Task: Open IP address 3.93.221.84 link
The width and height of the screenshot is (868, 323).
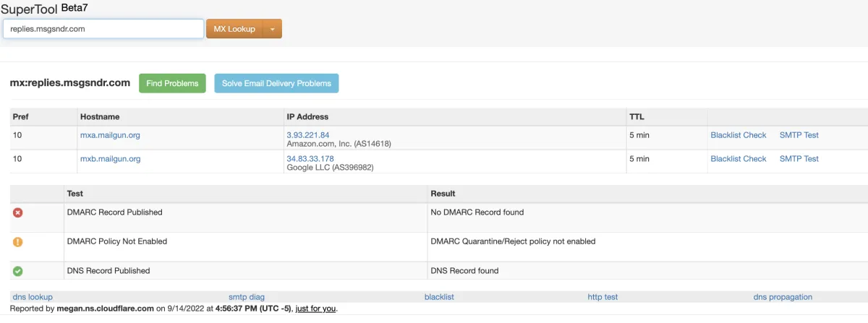Action: (x=308, y=135)
